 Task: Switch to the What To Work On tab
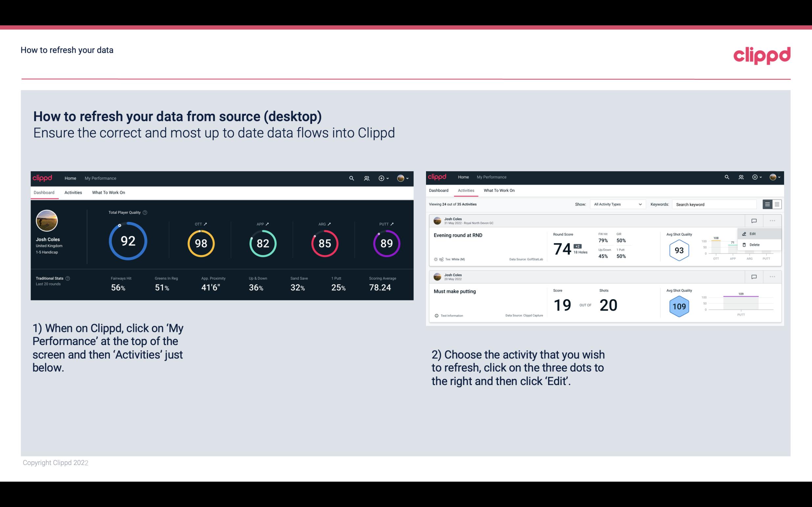tap(108, 192)
